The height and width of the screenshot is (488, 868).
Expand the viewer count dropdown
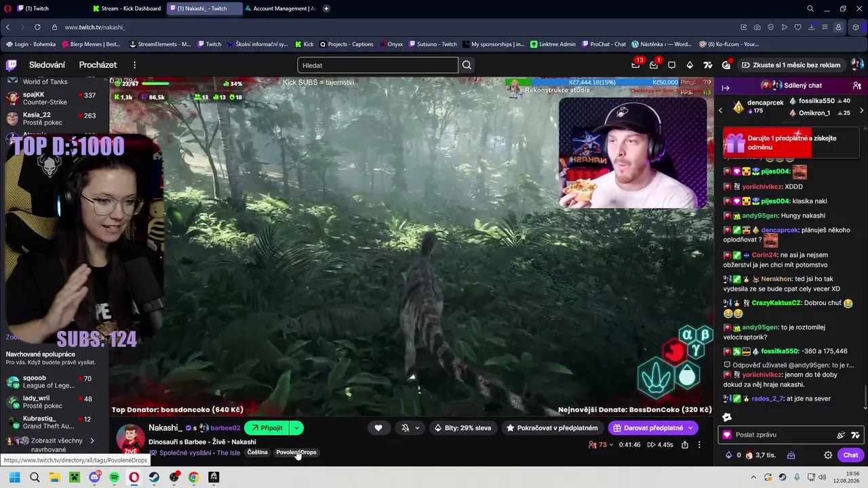[x=611, y=445]
